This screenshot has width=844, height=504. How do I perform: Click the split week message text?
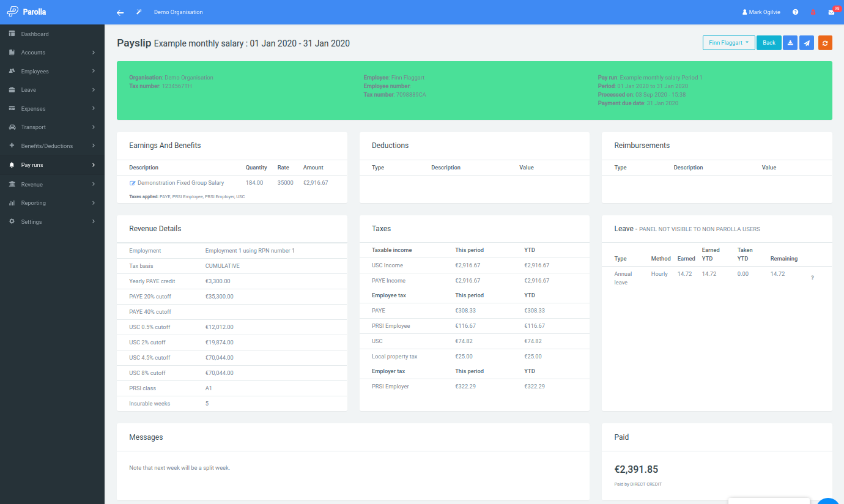(179, 468)
